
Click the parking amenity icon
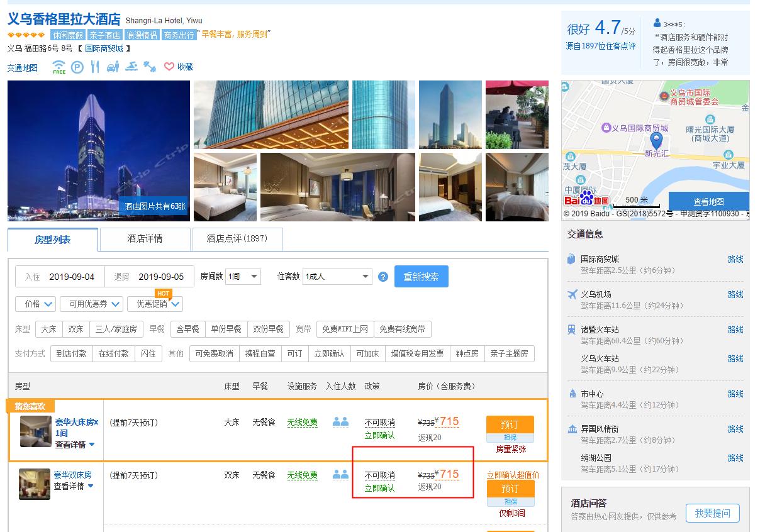[x=77, y=65]
